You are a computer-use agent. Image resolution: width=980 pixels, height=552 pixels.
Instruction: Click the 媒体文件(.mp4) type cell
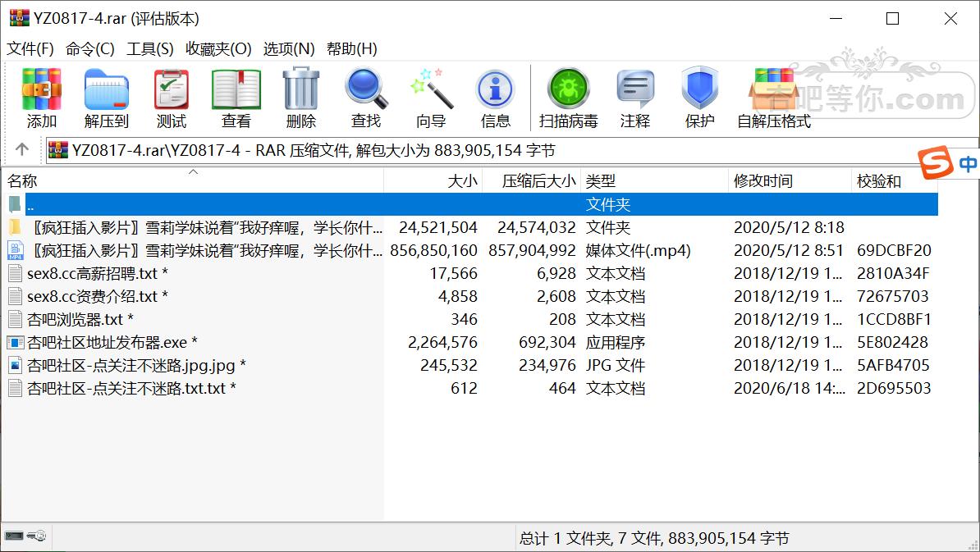(x=638, y=250)
